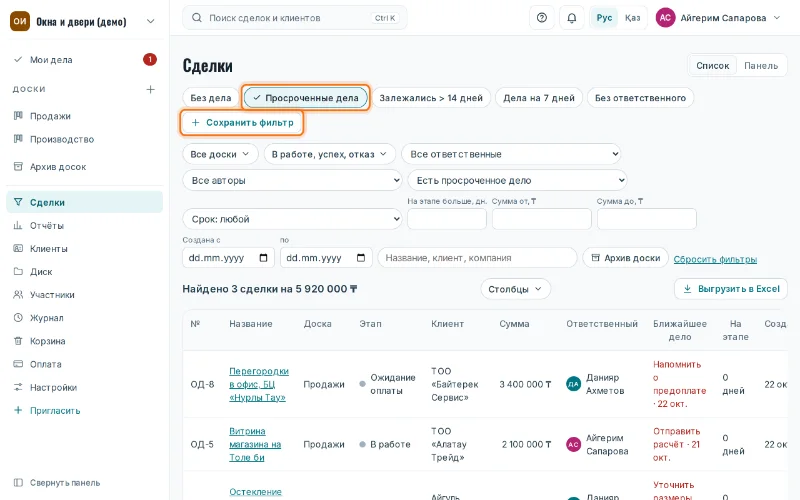
Task: Open the Клиенты section
Action: (x=85, y=248)
